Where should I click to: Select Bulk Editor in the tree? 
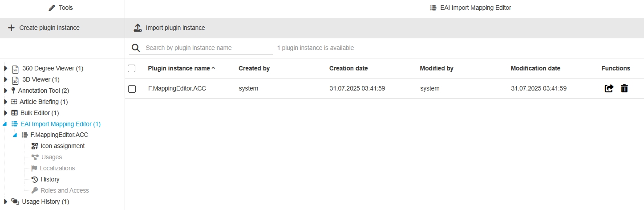(39, 113)
